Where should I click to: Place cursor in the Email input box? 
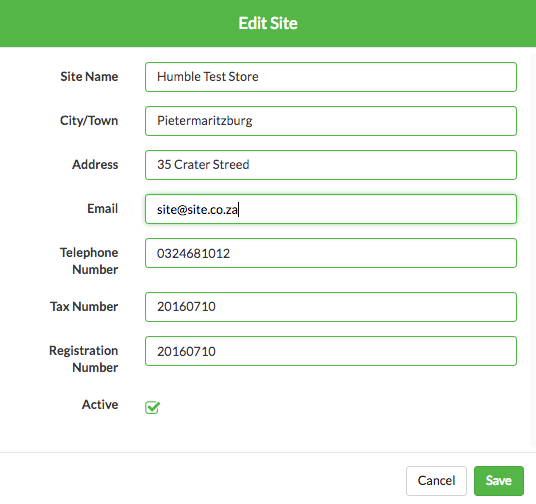click(x=331, y=209)
